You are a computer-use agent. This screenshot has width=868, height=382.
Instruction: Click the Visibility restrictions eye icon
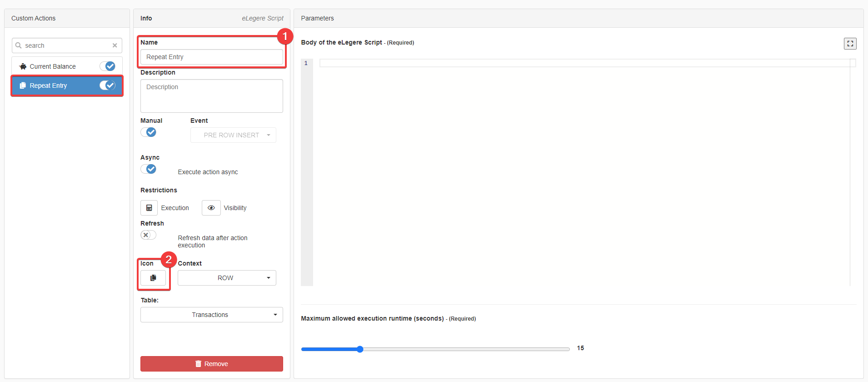coord(211,208)
